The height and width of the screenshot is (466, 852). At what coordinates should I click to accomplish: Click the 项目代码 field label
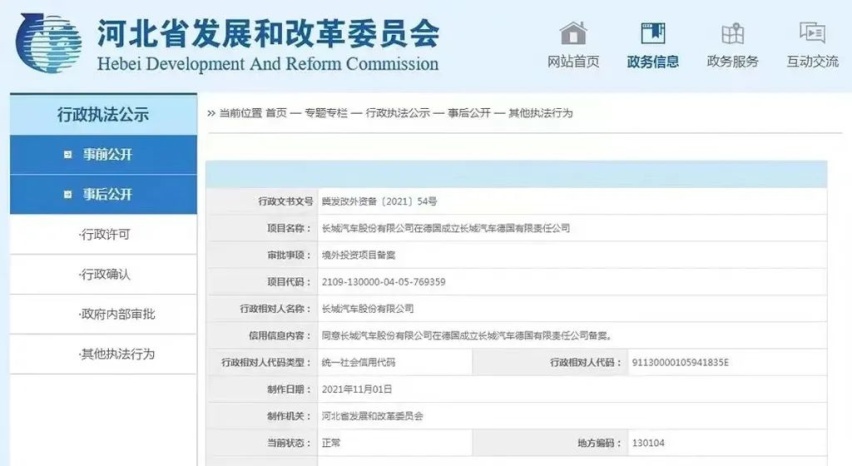coord(289,282)
